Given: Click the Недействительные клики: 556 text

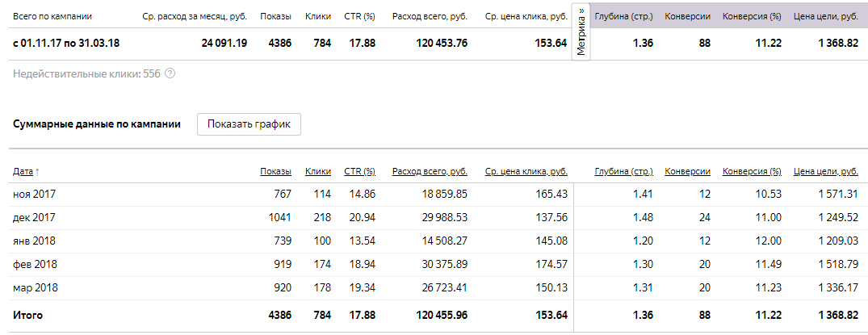Looking at the screenshot, I should [86, 74].
